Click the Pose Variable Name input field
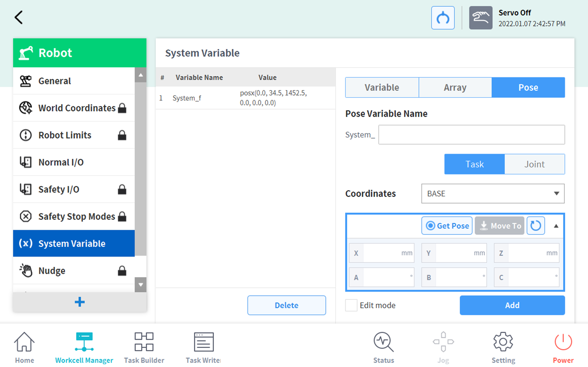This screenshot has height=367, width=588. [471, 135]
